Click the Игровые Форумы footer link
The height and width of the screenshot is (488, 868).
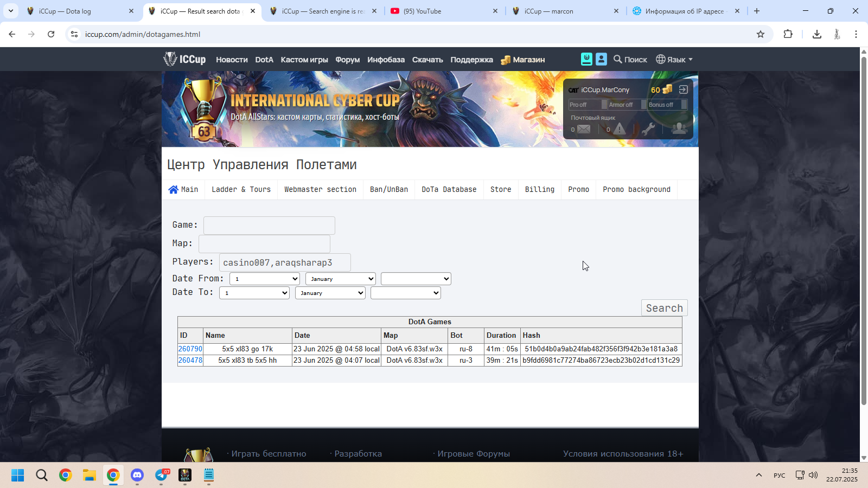(x=474, y=454)
